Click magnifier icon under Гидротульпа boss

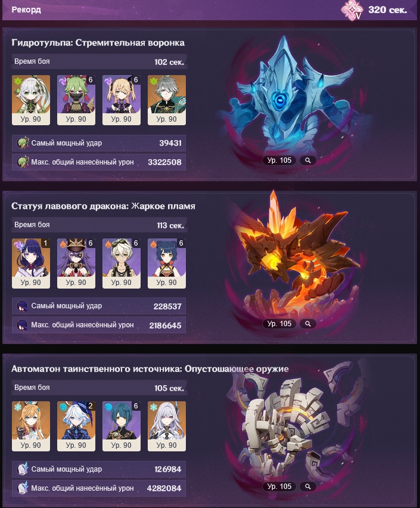pos(308,160)
